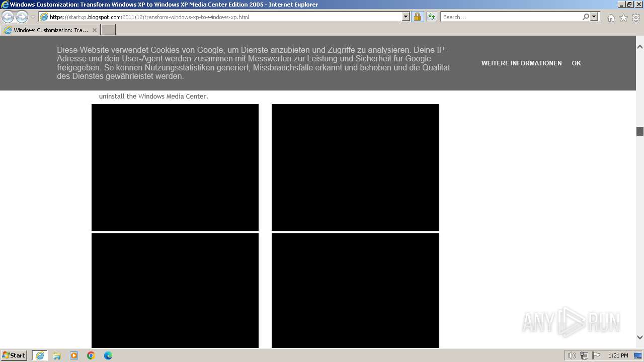
Task: Close the Windows Customization tab
Action: pyautogui.click(x=94, y=30)
